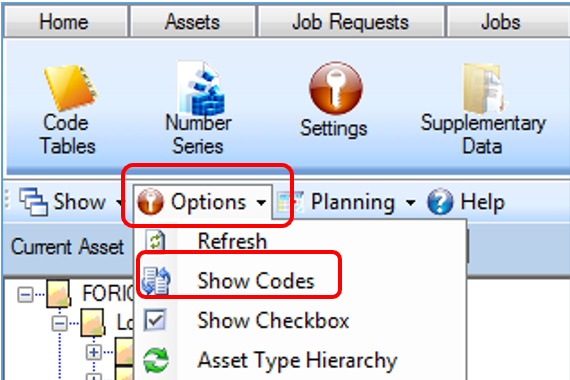Click the Show Codes icon

[x=156, y=280]
